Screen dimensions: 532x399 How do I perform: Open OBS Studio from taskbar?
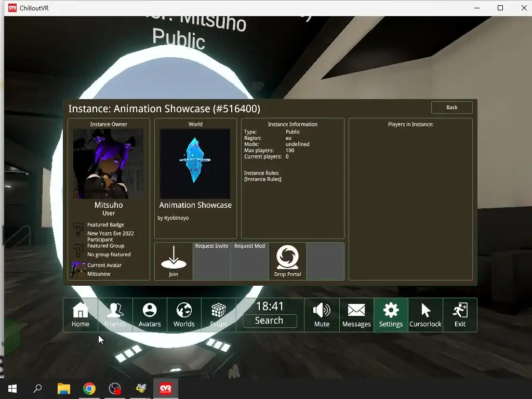point(115,389)
